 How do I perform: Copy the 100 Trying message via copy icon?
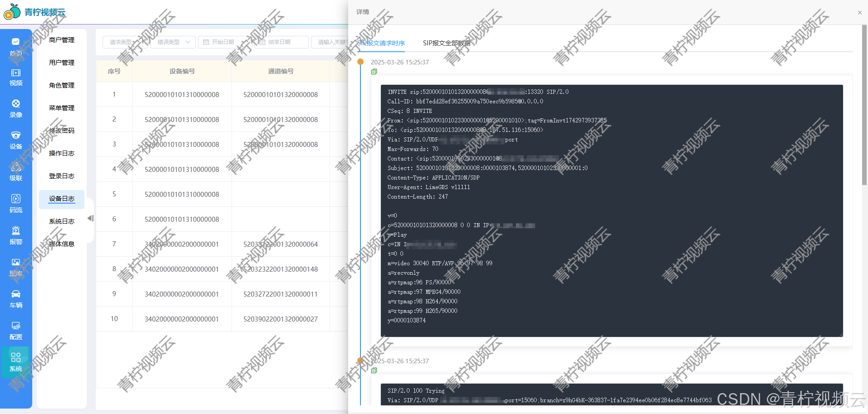tap(374, 370)
